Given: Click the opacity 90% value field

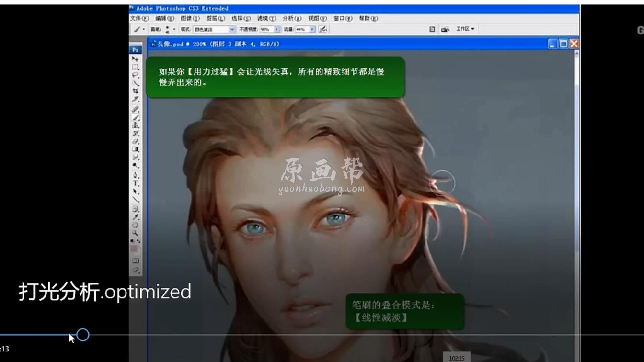Looking at the screenshot, I should click(x=266, y=29).
